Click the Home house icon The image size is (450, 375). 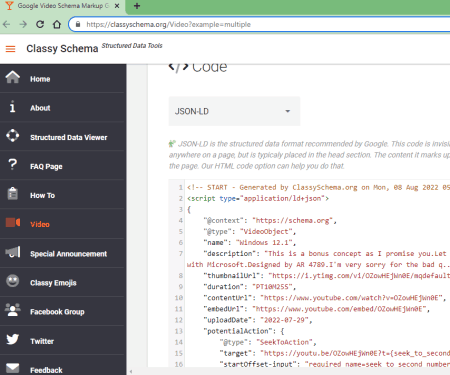[x=13, y=77]
